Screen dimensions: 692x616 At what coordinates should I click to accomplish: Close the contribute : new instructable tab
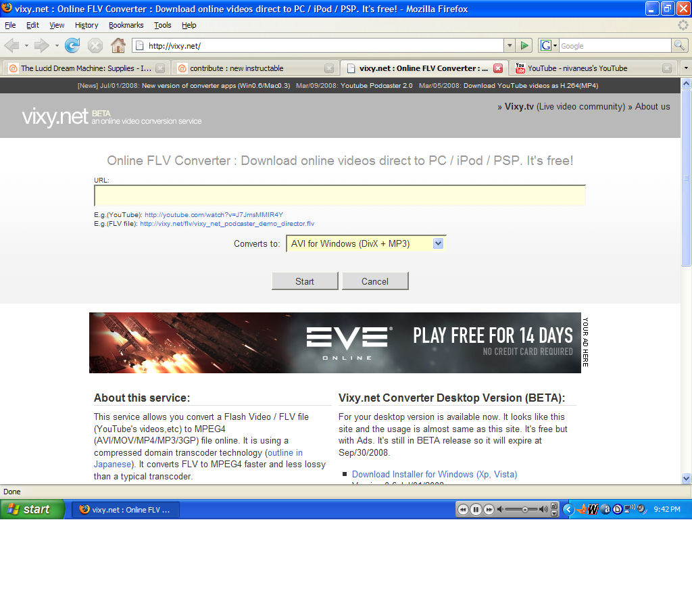(329, 68)
